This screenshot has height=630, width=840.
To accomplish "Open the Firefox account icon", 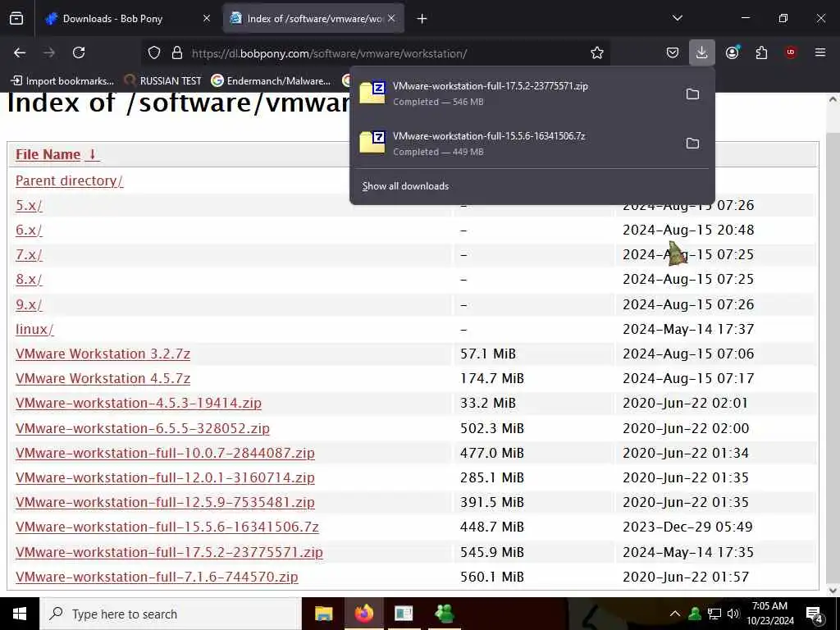I will 732,52.
